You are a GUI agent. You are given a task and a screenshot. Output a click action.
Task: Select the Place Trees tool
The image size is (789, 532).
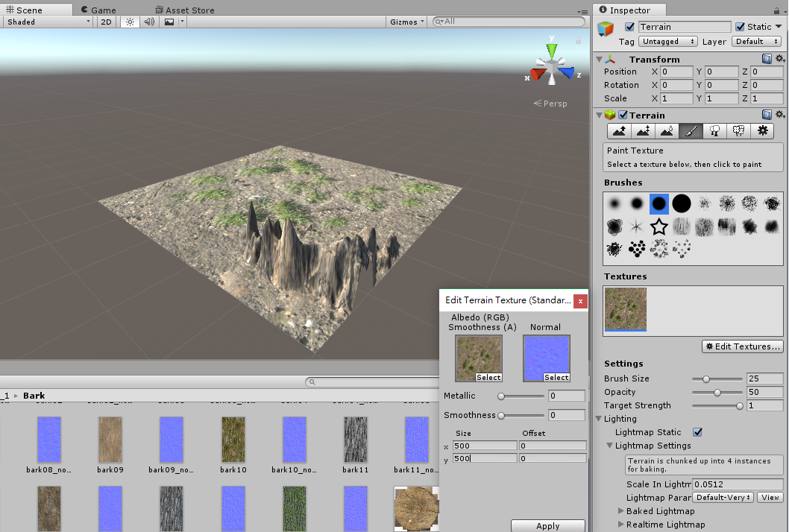click(x=714, y=131)
